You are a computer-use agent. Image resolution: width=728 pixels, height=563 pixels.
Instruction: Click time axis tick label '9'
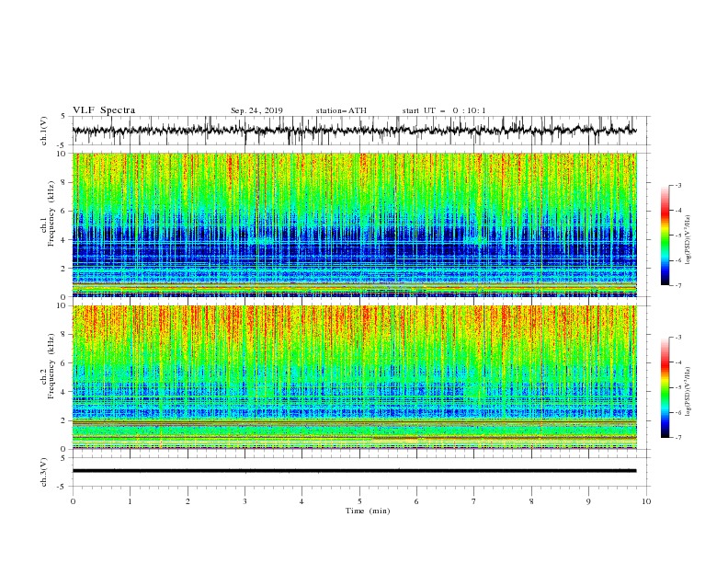(588, 501)
